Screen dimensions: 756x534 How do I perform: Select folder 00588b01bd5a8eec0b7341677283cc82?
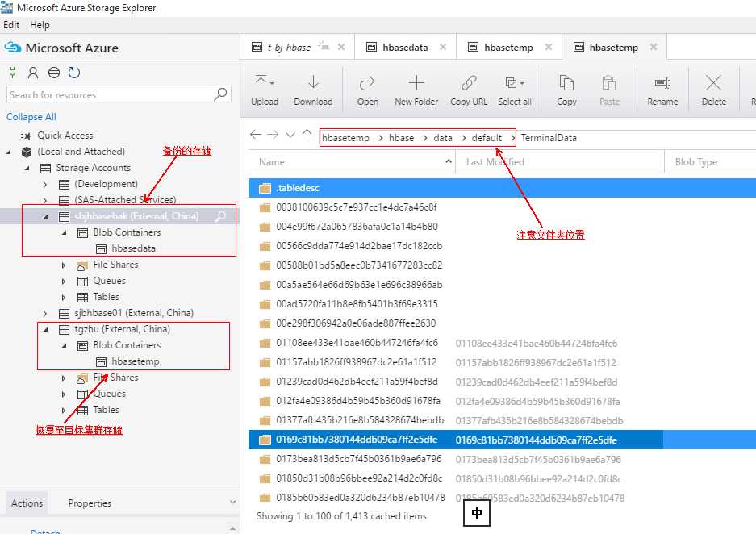[359, 265]
